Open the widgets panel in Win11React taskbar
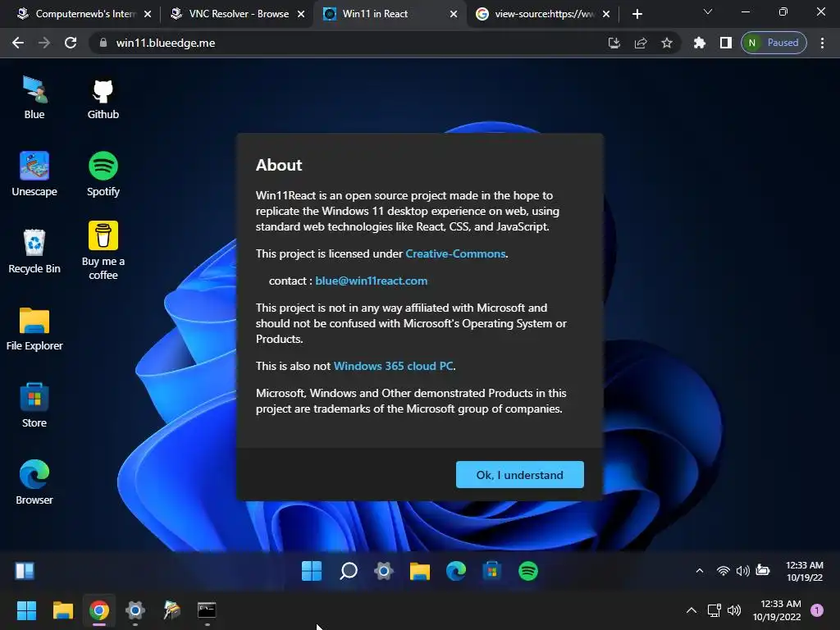Image resolution: width=840 pixels, height=630 pixels. point(25,571)
